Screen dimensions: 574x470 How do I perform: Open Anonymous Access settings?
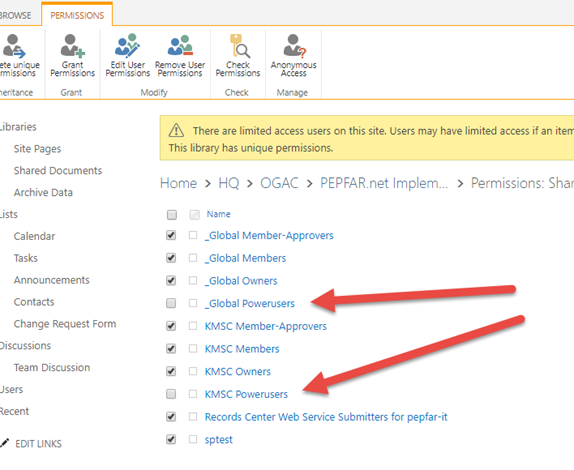coord(293,55)
